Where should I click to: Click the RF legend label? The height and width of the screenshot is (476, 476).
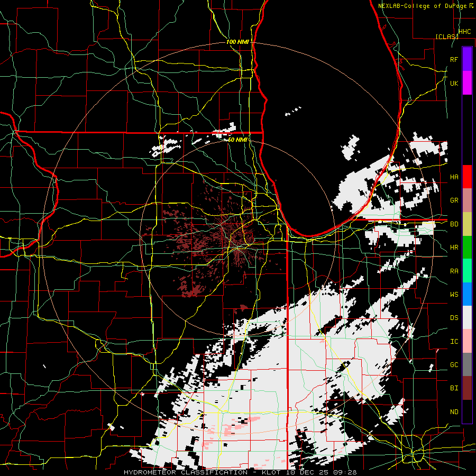tap(454, 59)
